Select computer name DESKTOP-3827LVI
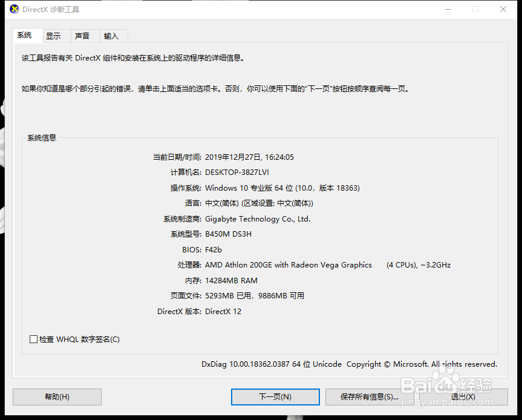This screenshot has height=420, width=522. click(237, 172)
